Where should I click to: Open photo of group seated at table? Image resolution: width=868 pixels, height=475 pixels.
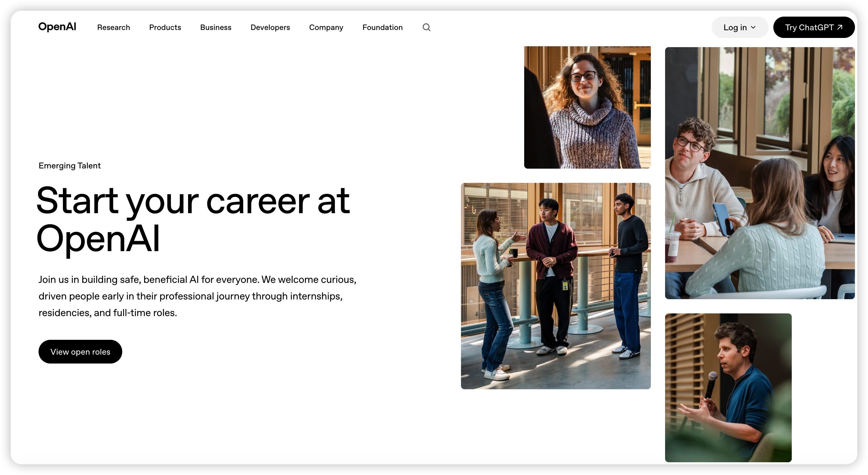pos(760,173)
